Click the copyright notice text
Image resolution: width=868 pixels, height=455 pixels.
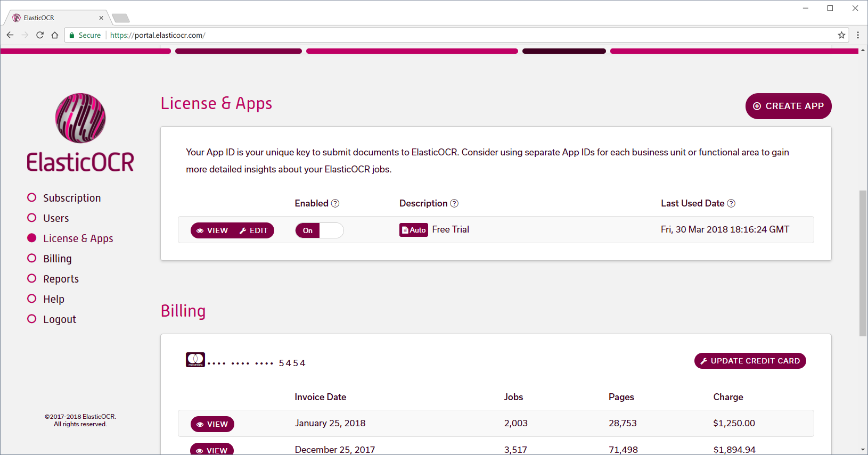click(80, 420)
